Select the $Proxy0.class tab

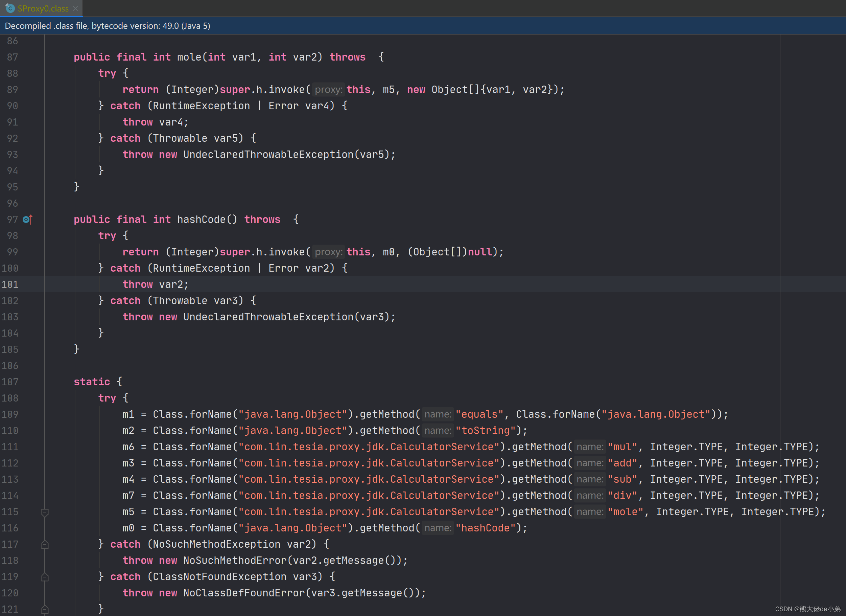tap(43, 8)
